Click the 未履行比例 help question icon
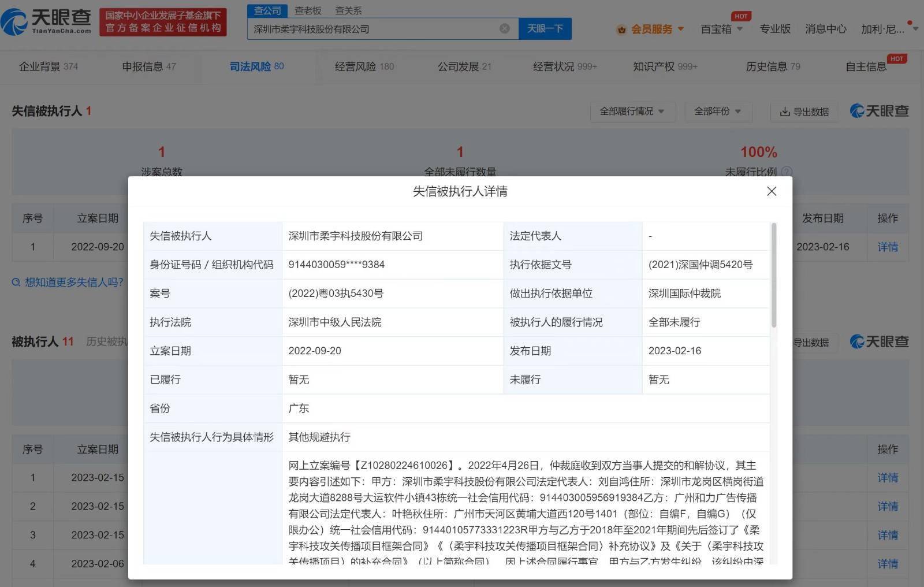 [787, 172]
